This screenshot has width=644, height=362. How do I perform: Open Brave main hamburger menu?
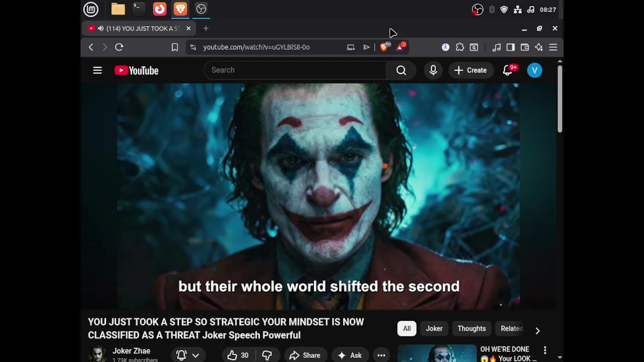(x=553, y=47)
